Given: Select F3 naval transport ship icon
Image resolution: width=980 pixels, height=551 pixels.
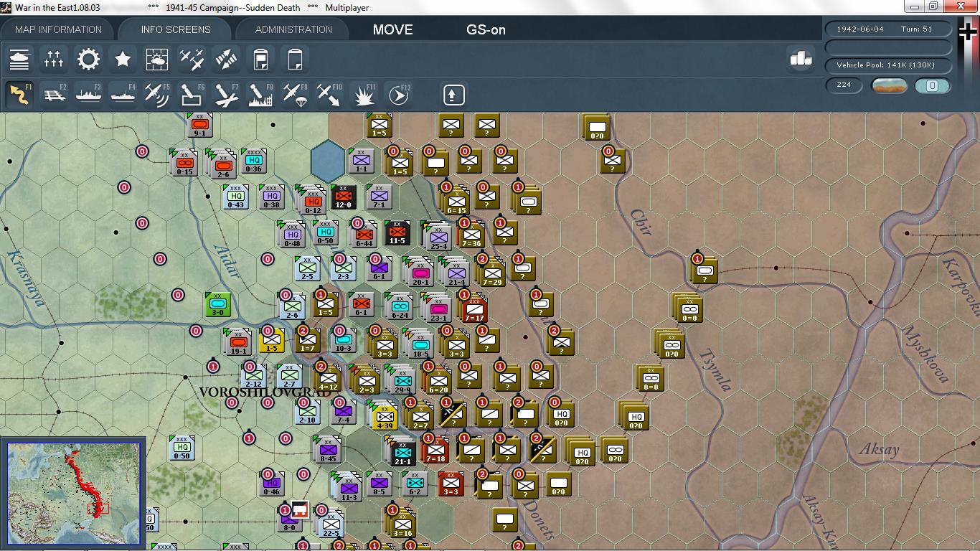Looking at the screenshot, I should coord(88,94).
